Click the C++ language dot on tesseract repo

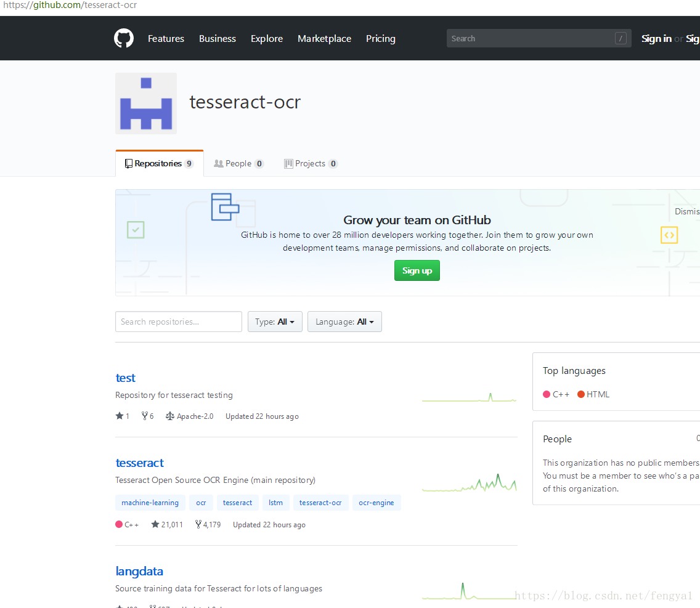click(119, 524)
